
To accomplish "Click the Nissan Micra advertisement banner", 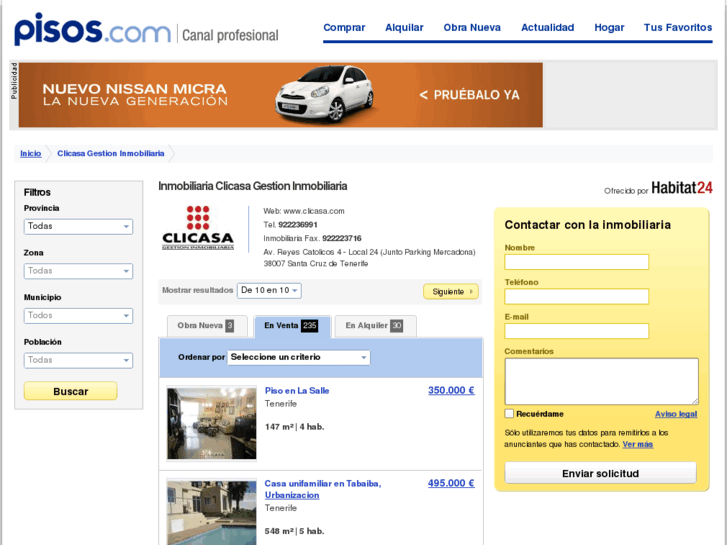I will (x=281, y=95).
